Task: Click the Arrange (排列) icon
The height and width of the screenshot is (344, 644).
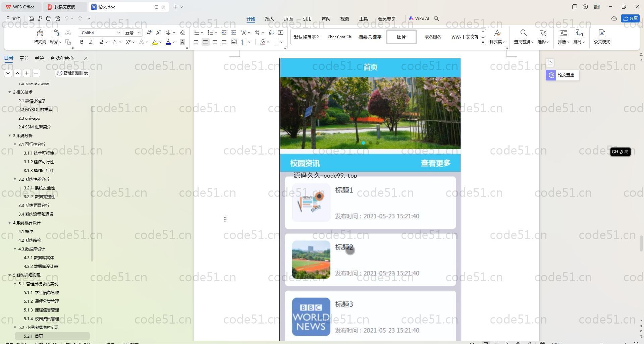Action: coord(579,33)
